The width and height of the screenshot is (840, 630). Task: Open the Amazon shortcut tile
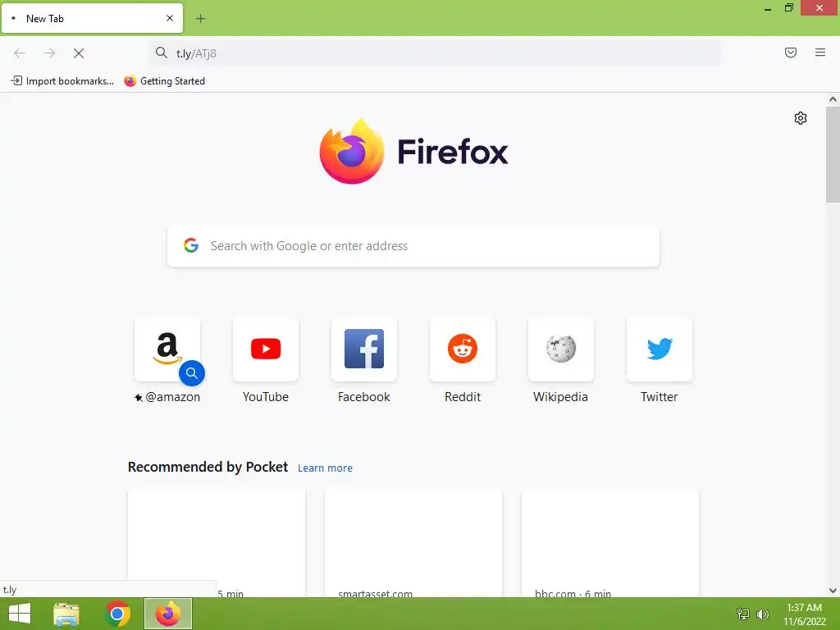click(x=167, y=349)
